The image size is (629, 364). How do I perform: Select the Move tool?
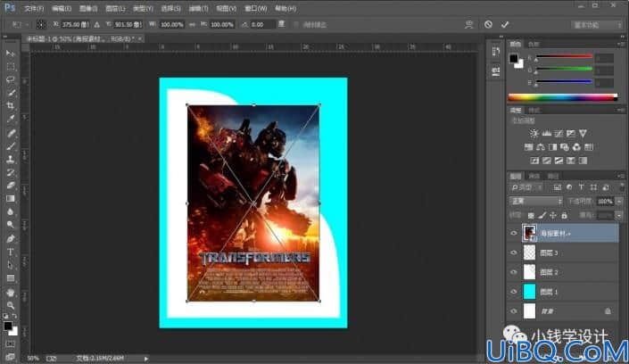[11, 54]
